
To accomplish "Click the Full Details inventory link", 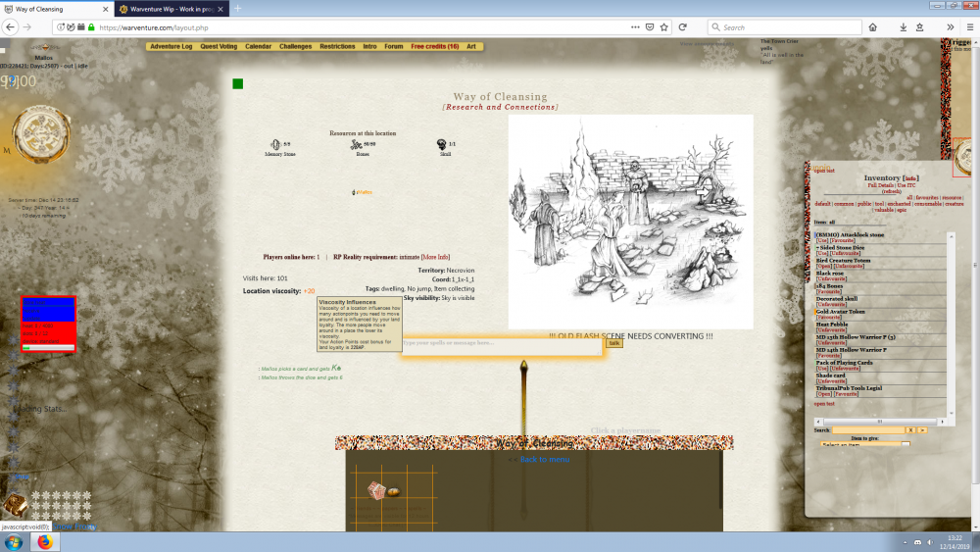I will coord(880,185).
